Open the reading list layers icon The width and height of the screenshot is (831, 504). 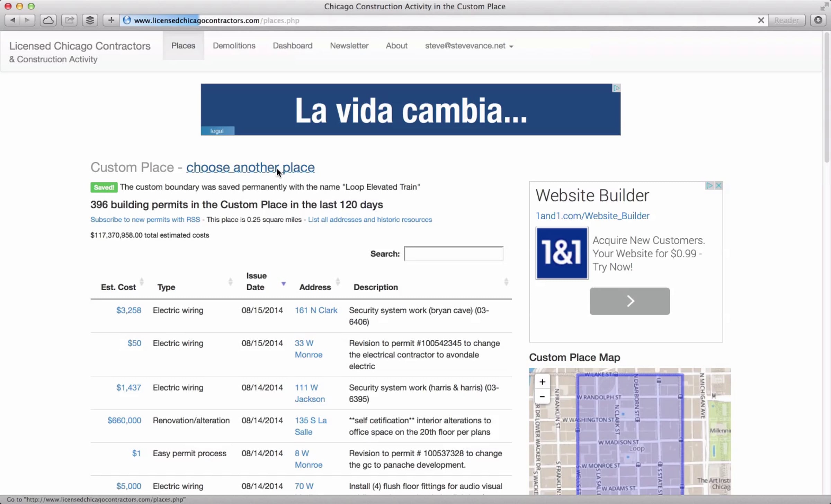point(90,20)
